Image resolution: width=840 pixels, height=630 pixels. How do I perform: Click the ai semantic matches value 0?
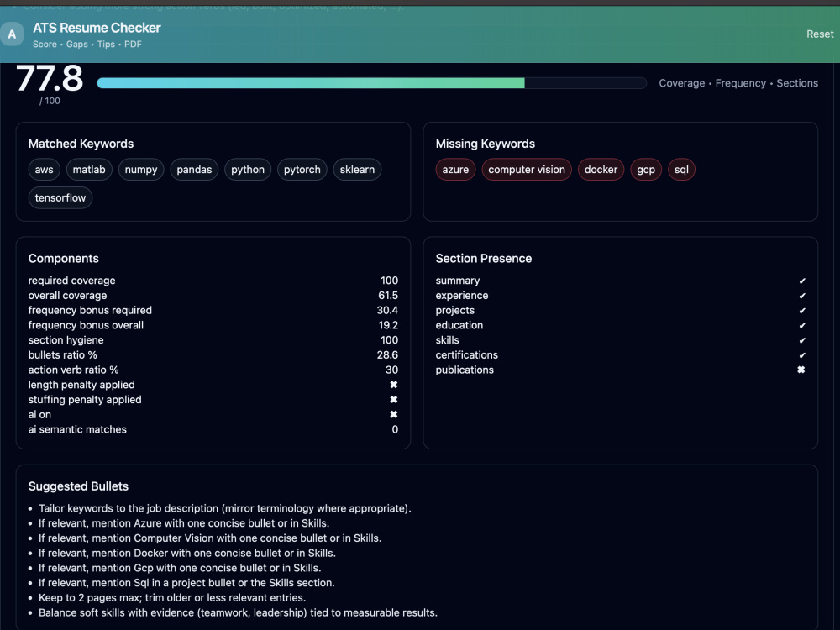395,429
